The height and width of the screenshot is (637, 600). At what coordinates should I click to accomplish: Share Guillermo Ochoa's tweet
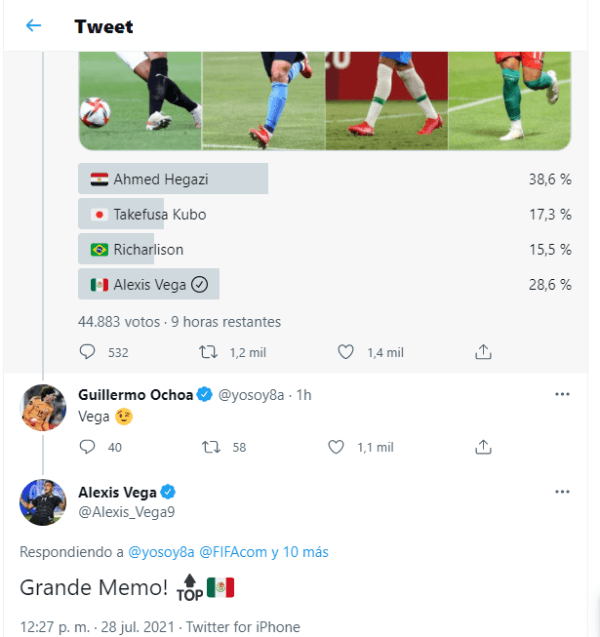click(483, 447)
